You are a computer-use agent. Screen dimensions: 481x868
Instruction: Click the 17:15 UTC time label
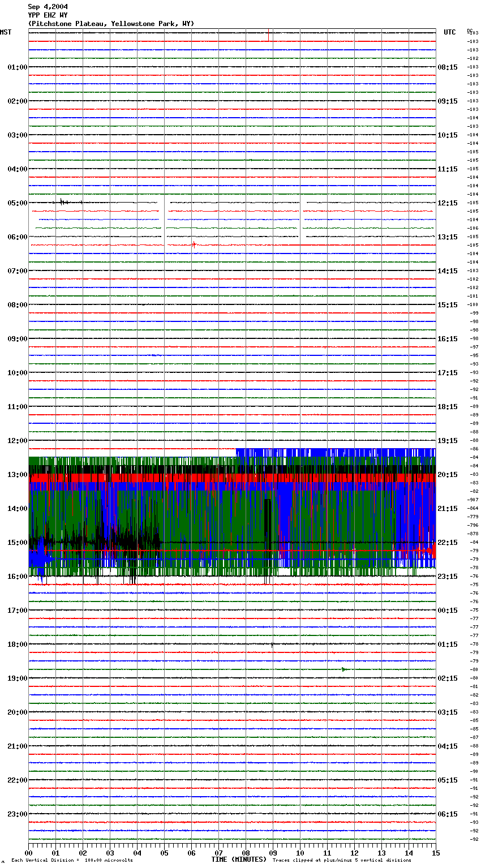coord(448,373)
